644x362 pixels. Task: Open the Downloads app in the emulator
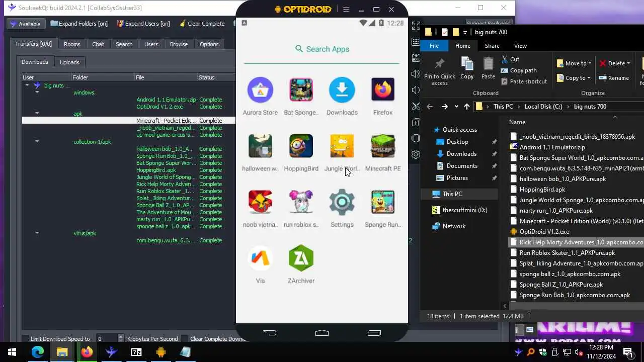pyautogui.click(x=342, y=90)
